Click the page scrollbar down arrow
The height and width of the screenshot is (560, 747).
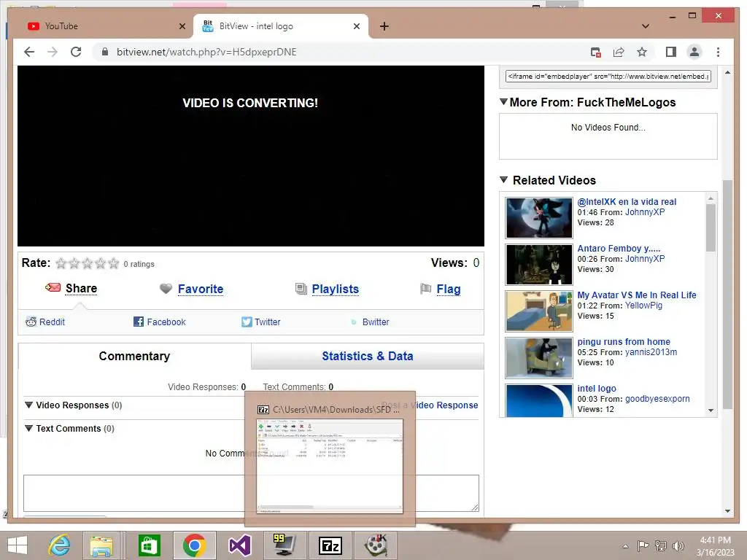(727, 511)
